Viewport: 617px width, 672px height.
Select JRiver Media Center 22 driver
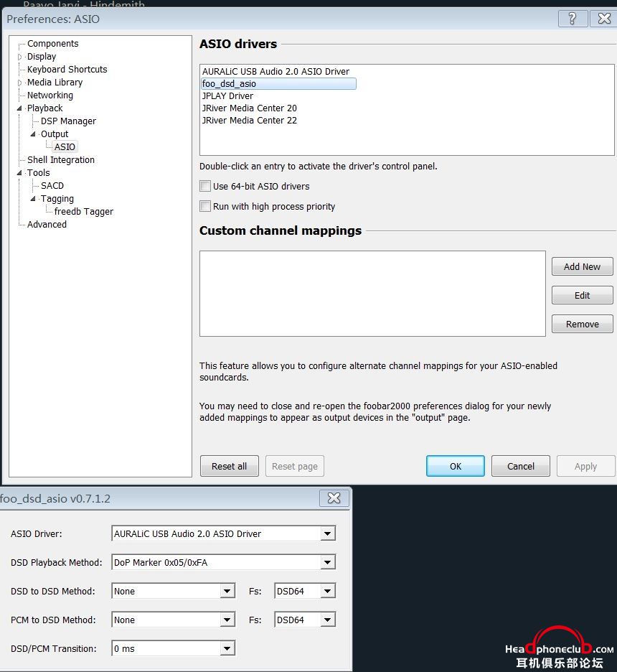click(250, 121)
